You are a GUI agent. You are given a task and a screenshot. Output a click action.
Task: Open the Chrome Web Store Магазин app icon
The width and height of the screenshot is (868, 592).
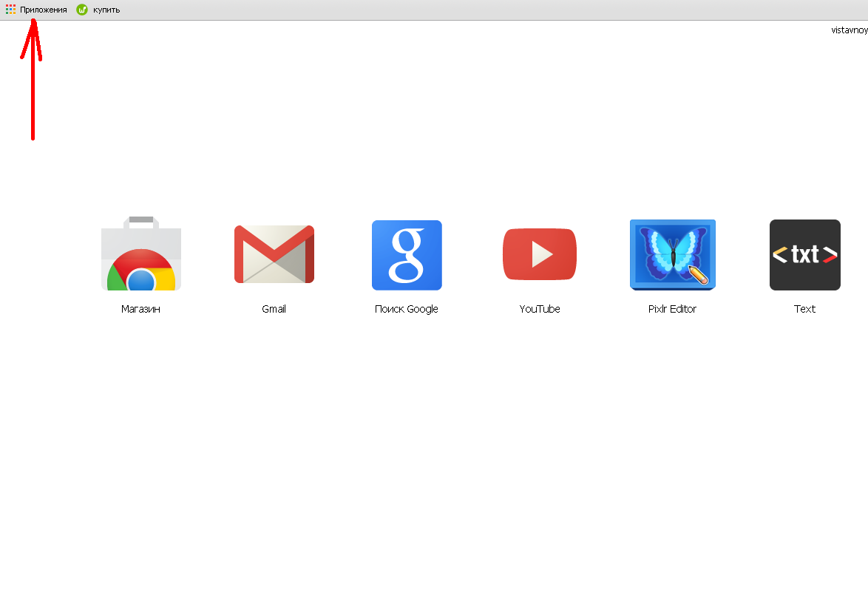tap(141, 254)
